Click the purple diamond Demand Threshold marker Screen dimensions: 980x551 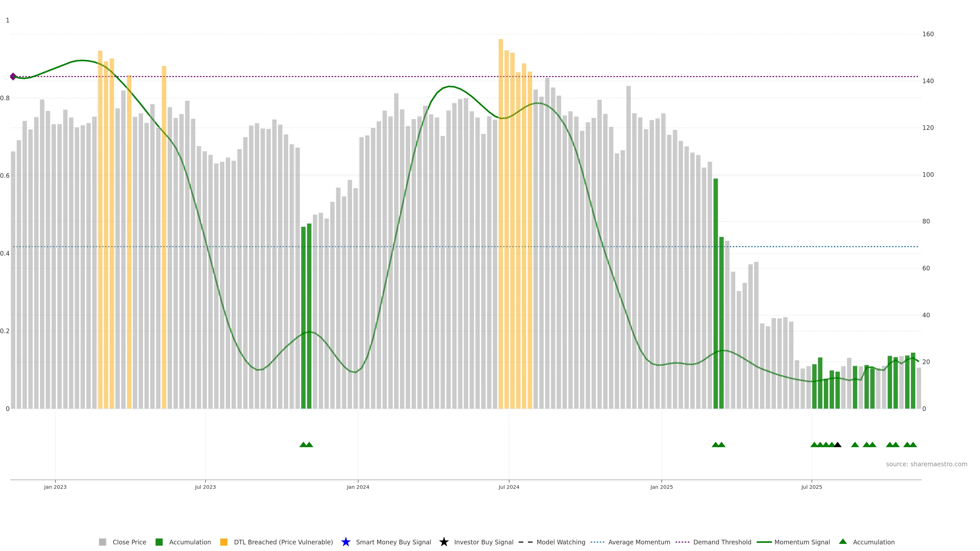pyautogui.click(x=13, y=77)
